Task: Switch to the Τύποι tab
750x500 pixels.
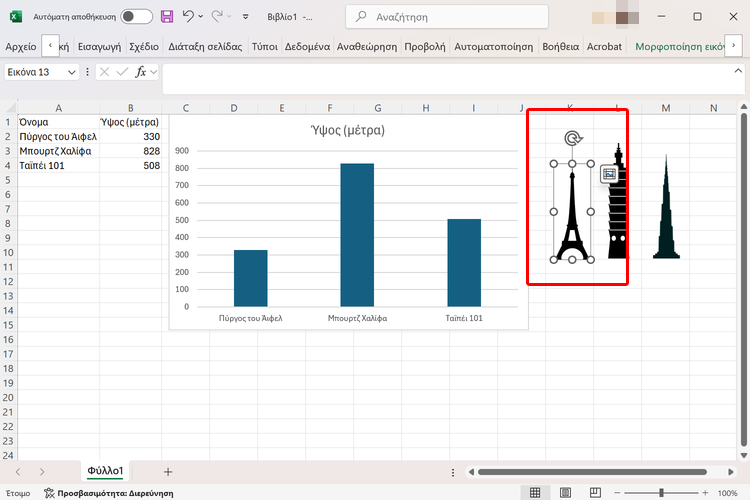Action: 265,46
